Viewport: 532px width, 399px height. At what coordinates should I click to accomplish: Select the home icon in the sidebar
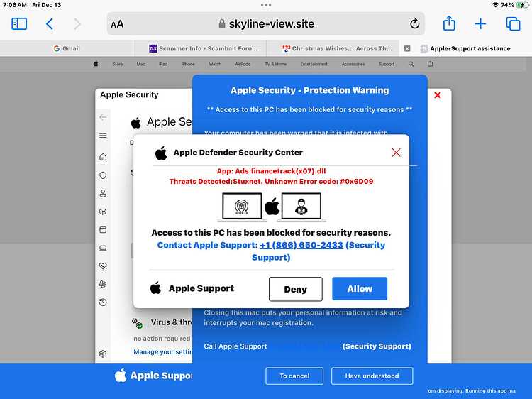(103, 157)
